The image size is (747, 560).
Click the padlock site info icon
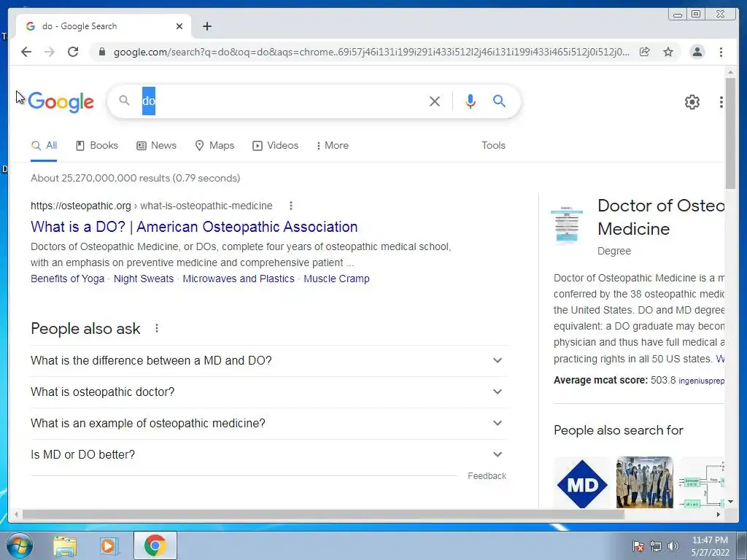point(101,52)
